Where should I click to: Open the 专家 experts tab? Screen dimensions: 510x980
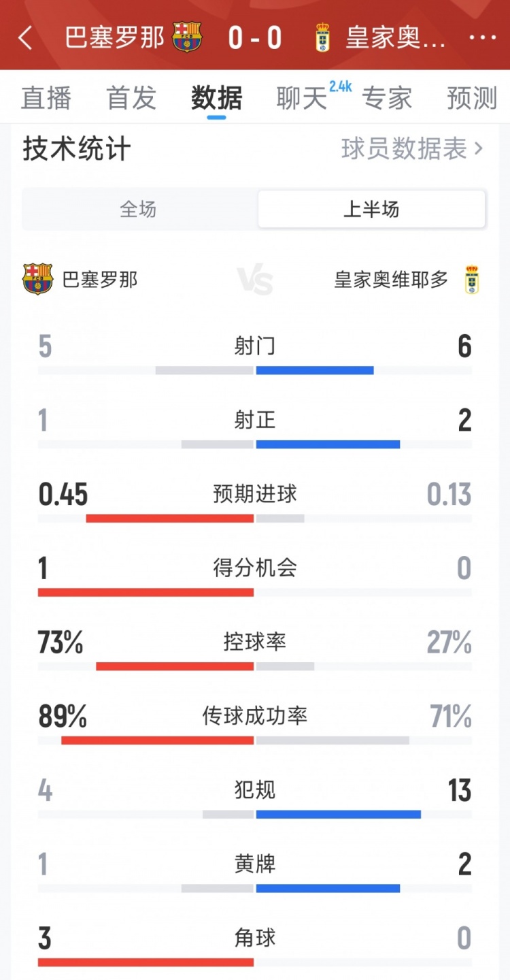(x=387, y=98)
